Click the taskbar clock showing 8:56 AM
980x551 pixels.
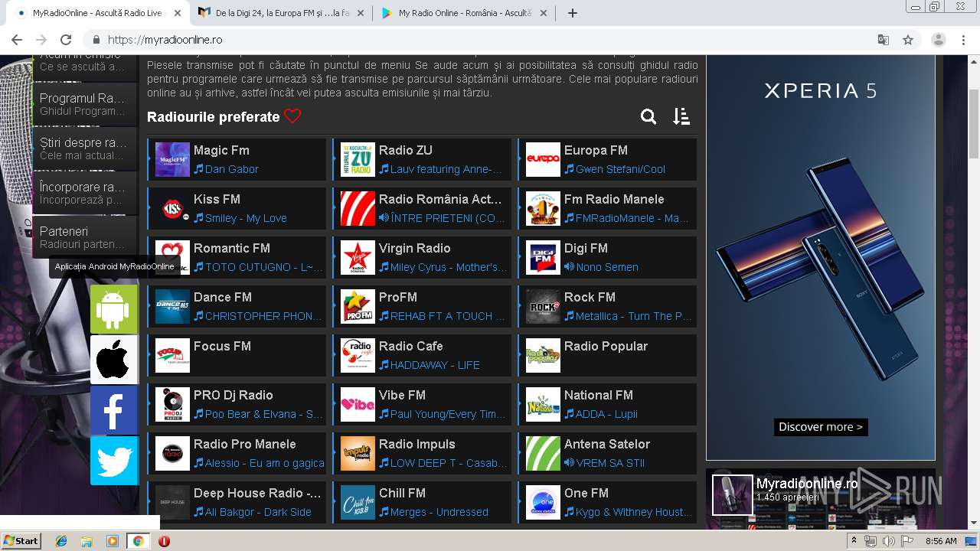(941, 541)
